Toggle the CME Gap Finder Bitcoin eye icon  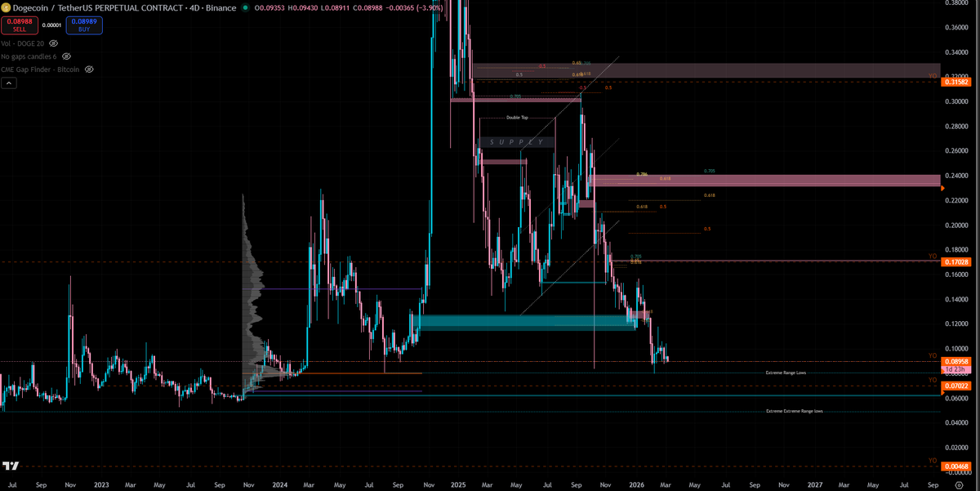coord(89,69)
